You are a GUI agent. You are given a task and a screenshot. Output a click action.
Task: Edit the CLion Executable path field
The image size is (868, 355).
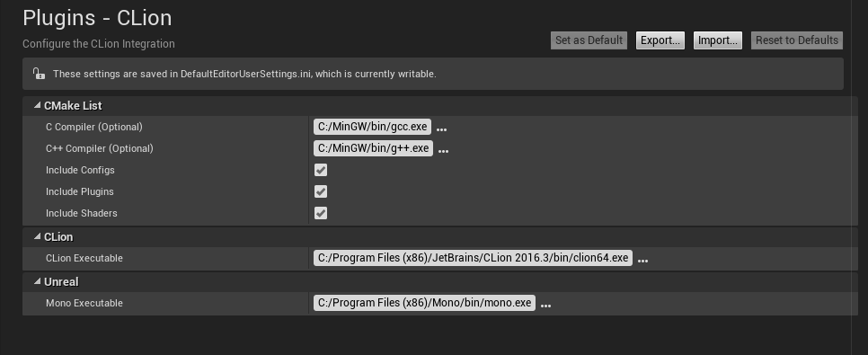[473, 258]
